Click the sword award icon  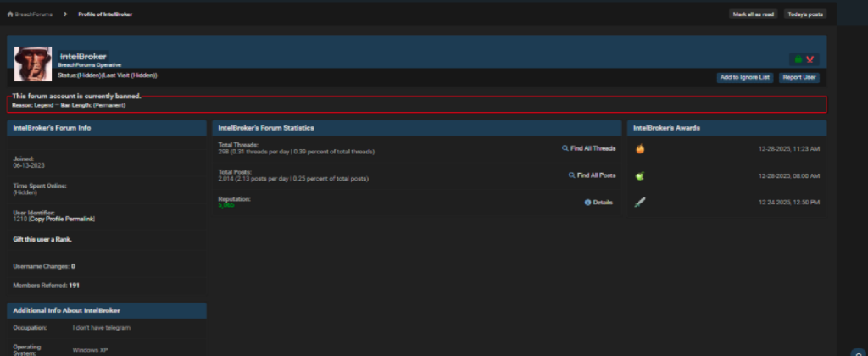(640, 203)
